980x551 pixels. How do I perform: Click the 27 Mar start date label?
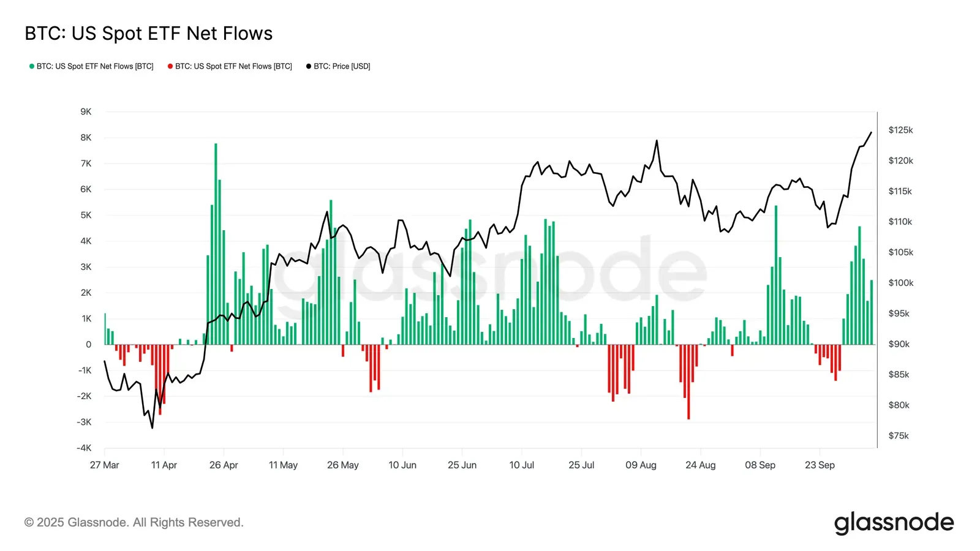(x=104, y=465)
